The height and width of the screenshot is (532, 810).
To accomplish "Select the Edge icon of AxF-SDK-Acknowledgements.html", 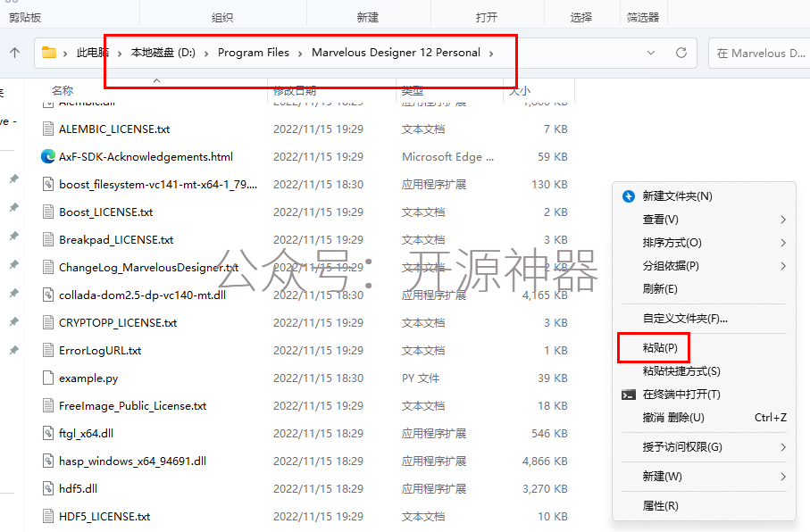I will click(x=48, y=156).
